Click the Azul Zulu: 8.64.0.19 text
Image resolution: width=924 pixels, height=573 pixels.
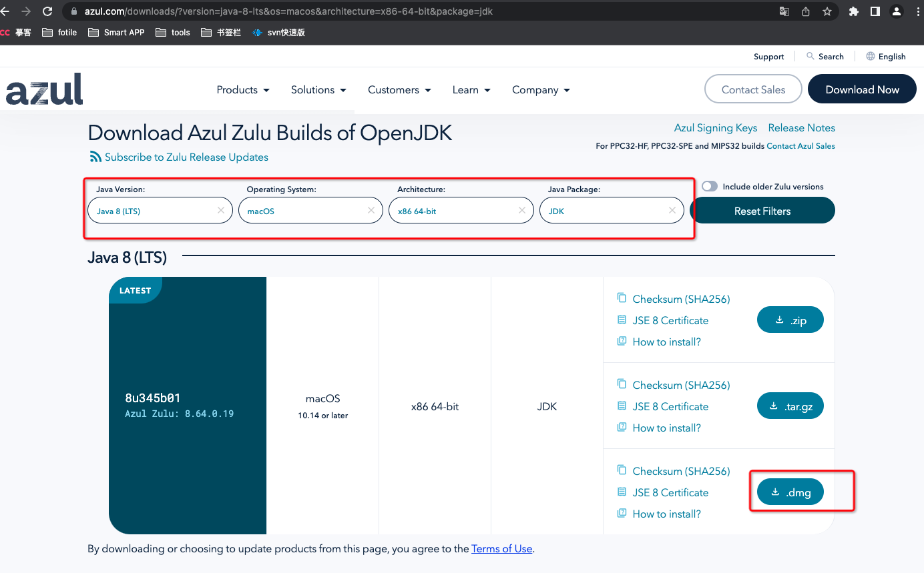(179, 414)
